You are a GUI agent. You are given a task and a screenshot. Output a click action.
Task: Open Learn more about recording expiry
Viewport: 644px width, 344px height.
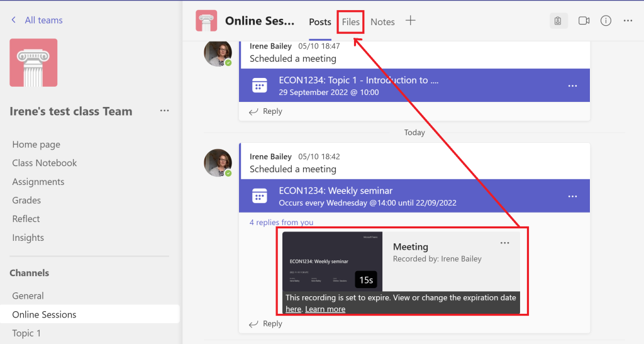tap(325, 309)
